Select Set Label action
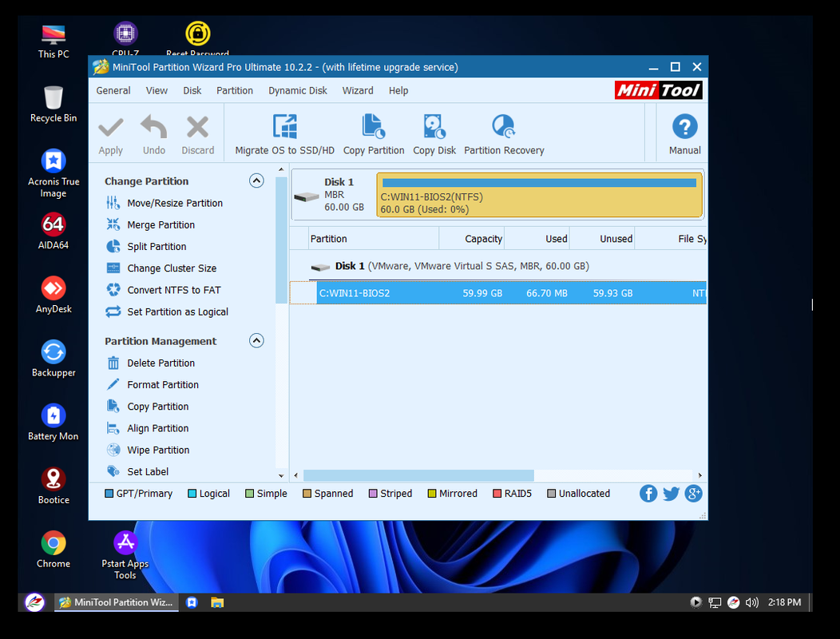 (x=137, y=472)
